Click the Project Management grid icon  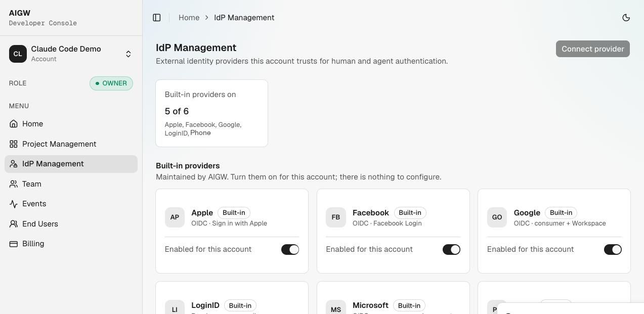coord(14,144)
